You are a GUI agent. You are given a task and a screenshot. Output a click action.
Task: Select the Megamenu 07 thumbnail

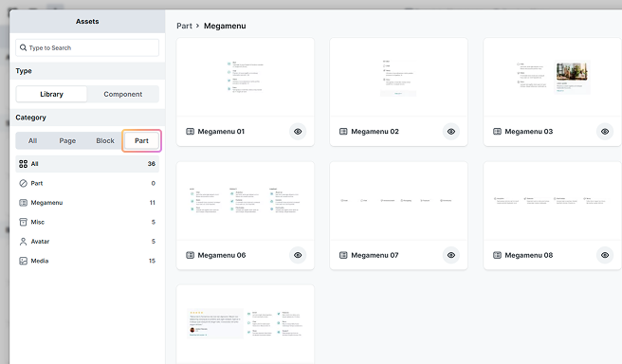coord(398,201)
